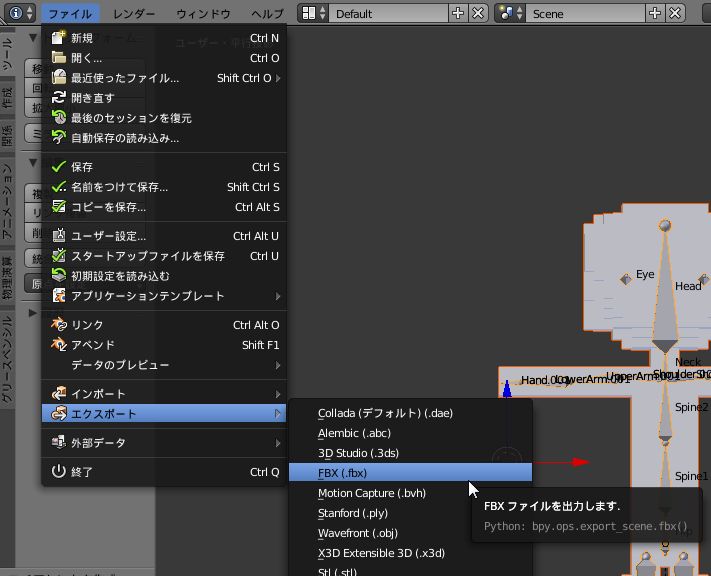
Task: Click the Save As (名前をつけて保存) icon
Action: (x=58, y=187)
